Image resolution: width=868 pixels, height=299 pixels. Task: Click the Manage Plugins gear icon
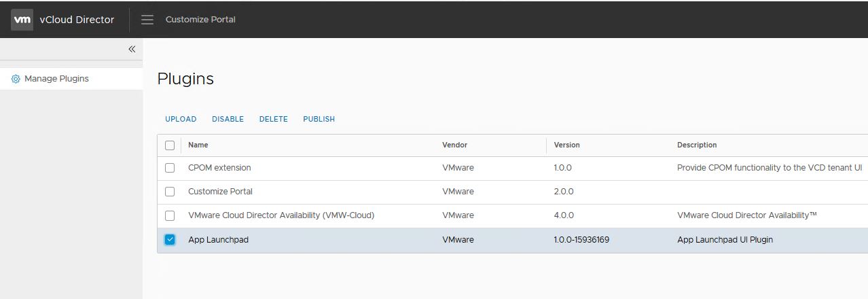16,79
